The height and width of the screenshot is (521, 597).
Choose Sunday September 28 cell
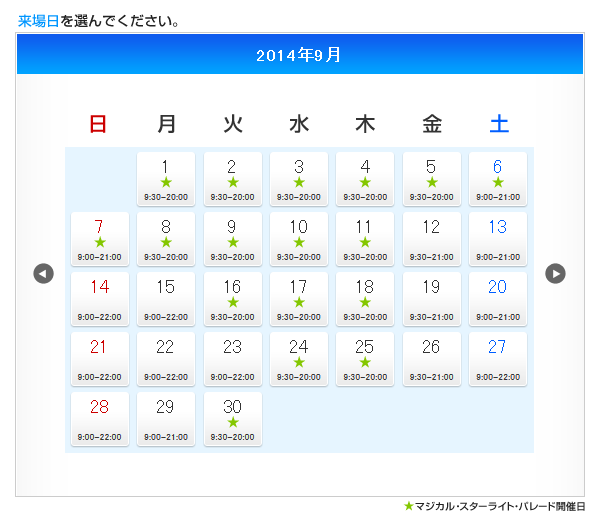100,419
